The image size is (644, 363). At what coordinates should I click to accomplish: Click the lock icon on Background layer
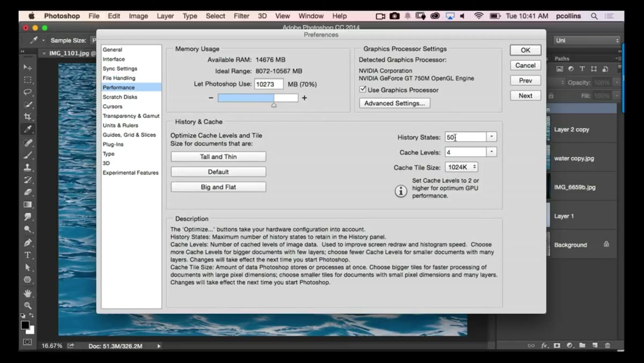(606, 244)
